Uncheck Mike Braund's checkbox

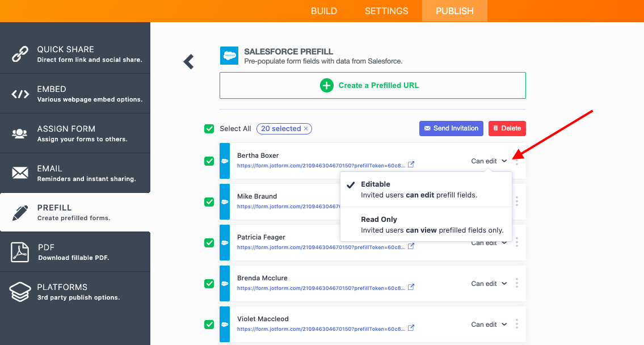coord(209,201)
